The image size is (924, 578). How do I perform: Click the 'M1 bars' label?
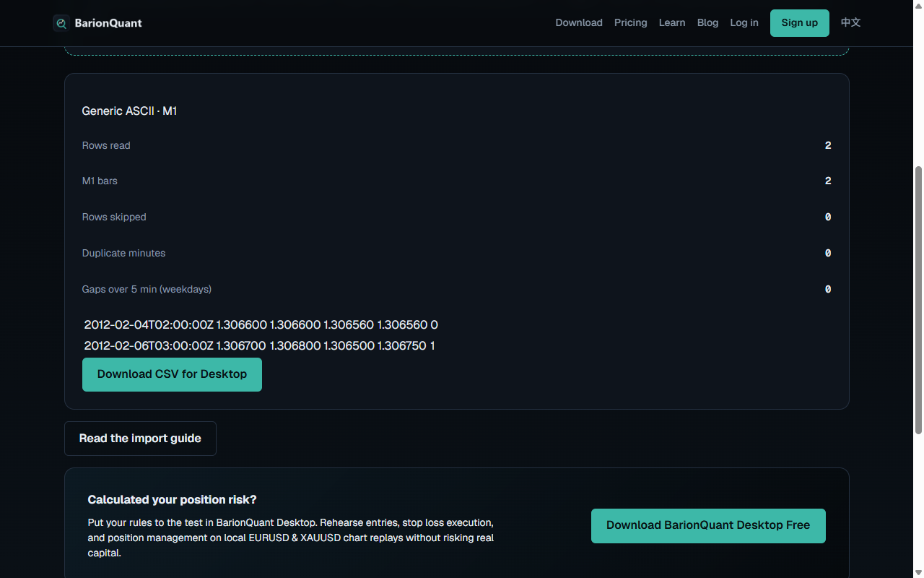click(x=100, y=181)
